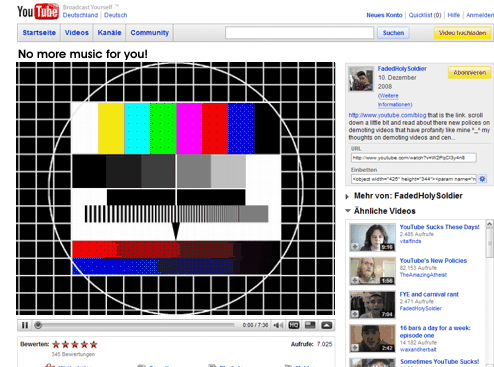
Task: Change country via Deutschland link
Action: (x=80, y=15)
